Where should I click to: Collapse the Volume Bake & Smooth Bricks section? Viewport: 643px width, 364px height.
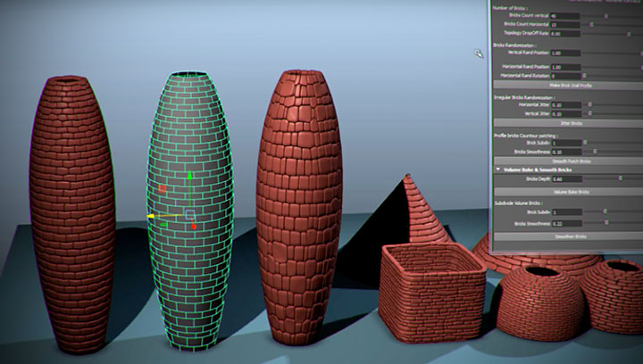tap(497, 169)
